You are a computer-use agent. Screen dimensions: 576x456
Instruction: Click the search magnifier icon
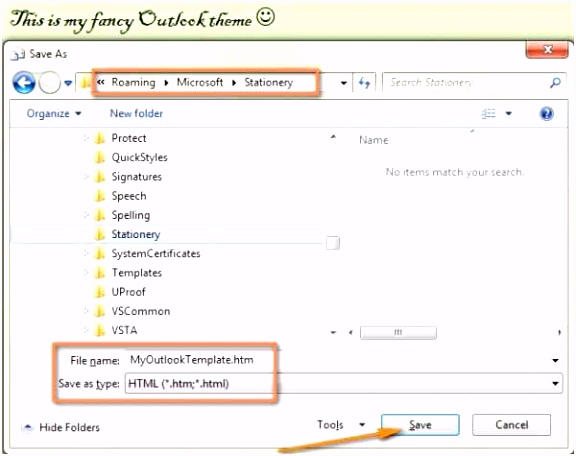pos(555,82)
